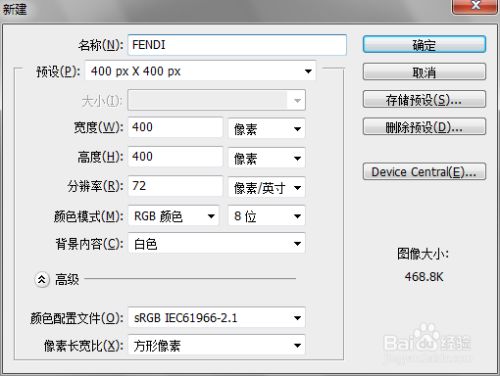Screen dimensions: 500x376
Task: Open the 背景内容 dropdown showing 白色
Action: (216, 244)
